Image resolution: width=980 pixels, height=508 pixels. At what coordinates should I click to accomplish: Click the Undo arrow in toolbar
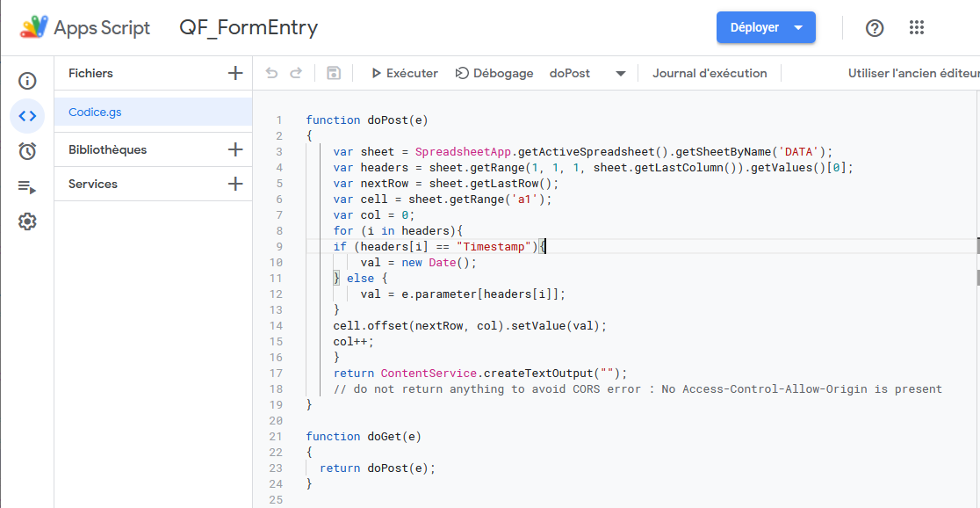(272, 74)
